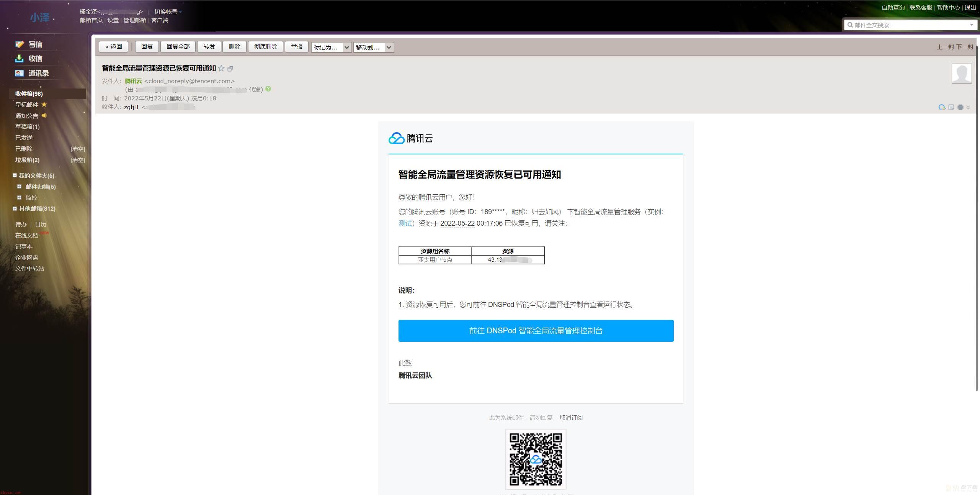Click the 举报 report button
This screenshot has height=495, width=980.
coord(297,47)
